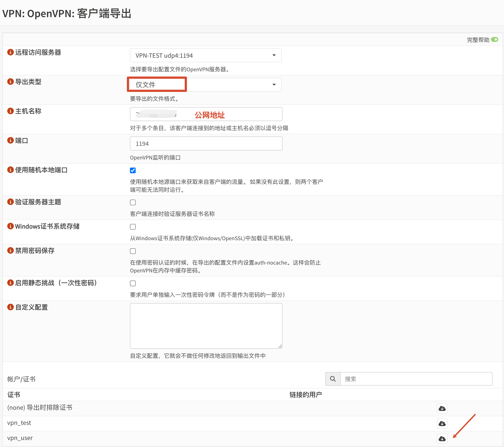Viewport: 504px width, 447px height.
Task: Click info icon beside 启用静态挑战
Action: coord(10,283)
